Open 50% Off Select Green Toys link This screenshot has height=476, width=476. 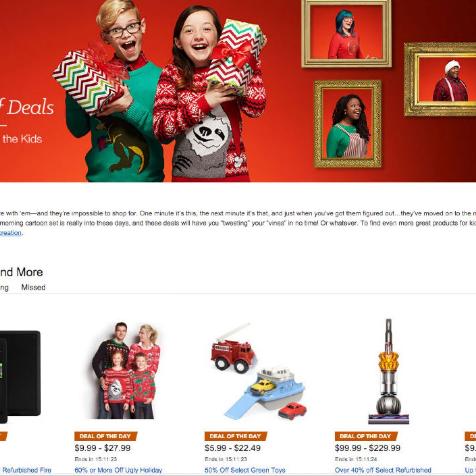245,470
